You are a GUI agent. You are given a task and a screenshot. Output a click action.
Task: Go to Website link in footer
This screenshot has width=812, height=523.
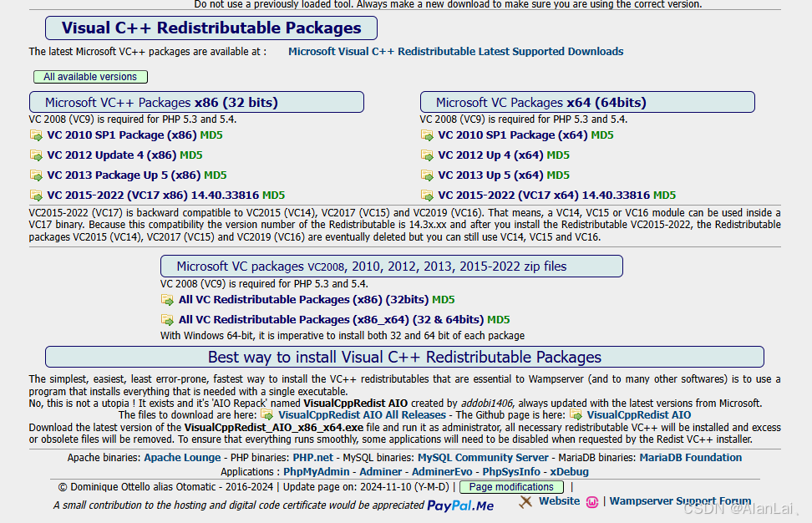click(x=559, y=501)
